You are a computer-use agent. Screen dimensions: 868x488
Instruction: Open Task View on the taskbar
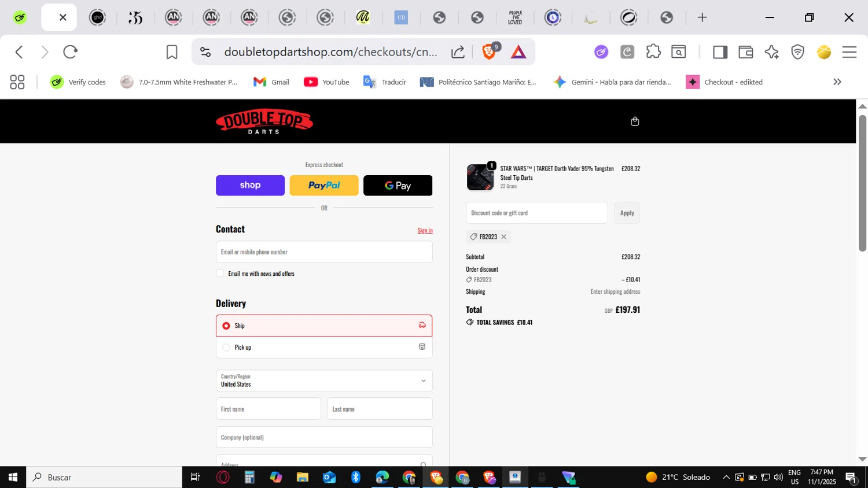click(x=196, y=477)
